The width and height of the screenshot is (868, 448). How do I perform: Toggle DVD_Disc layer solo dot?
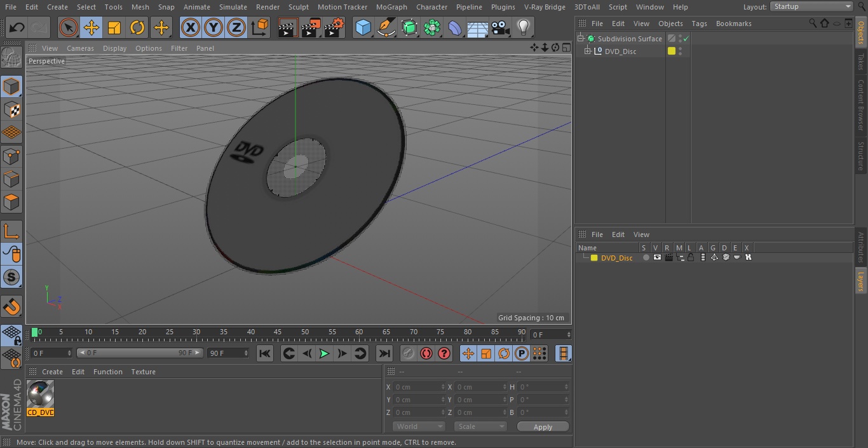(x=646, y=257)
